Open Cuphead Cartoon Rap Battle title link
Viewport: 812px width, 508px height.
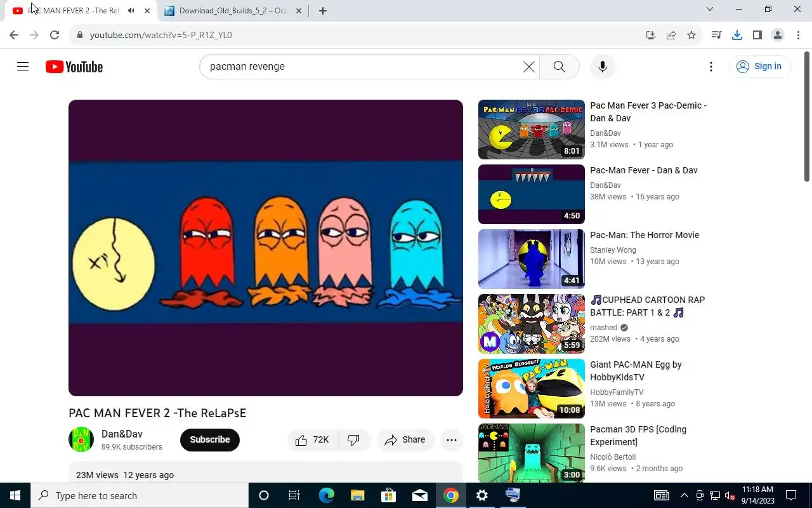pos(648,306)
